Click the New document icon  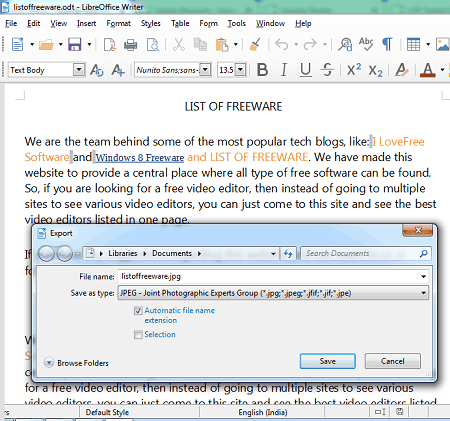[17, 44]
